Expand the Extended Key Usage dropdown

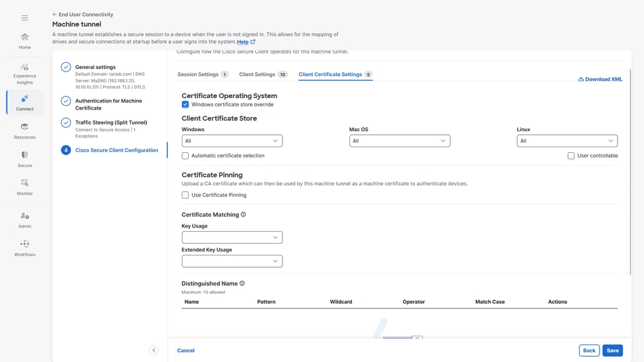[x=232, y=261]
